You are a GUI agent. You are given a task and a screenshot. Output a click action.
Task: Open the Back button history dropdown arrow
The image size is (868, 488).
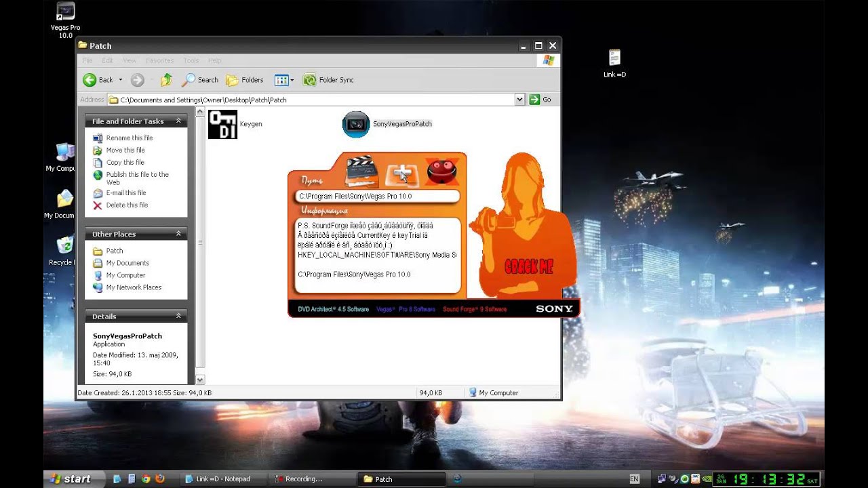[121, 80]
